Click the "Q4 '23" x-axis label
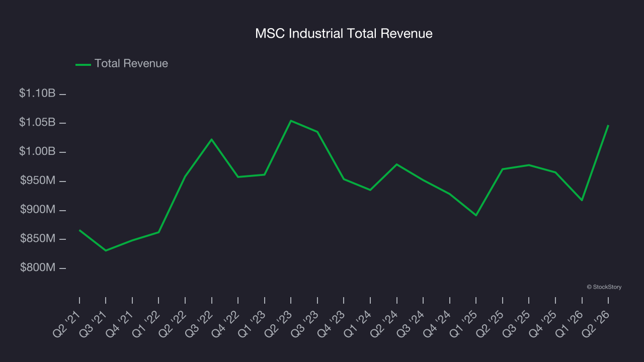This screenshot has width=644, height=362. click(331, 323)
